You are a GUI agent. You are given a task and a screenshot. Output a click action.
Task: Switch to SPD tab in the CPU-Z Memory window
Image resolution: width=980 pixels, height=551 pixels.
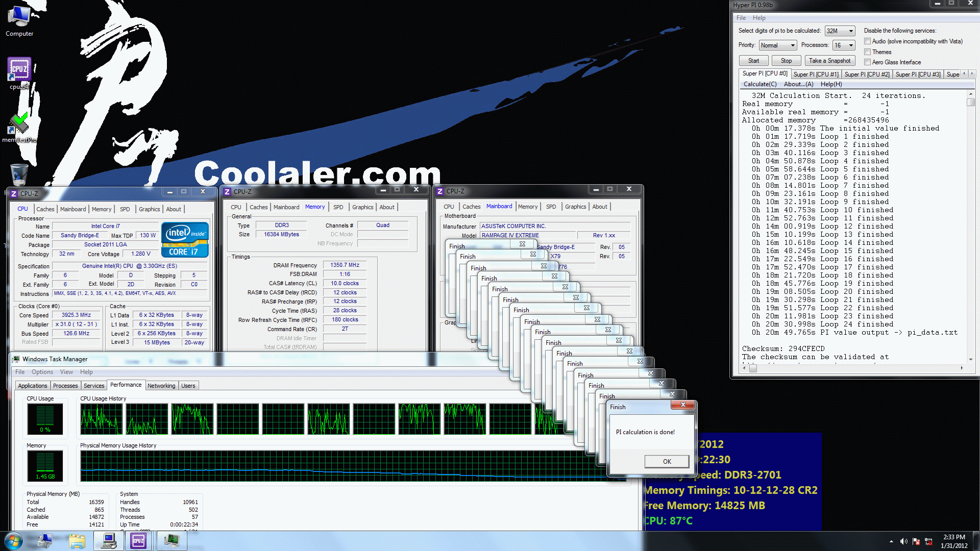(338, 207)
